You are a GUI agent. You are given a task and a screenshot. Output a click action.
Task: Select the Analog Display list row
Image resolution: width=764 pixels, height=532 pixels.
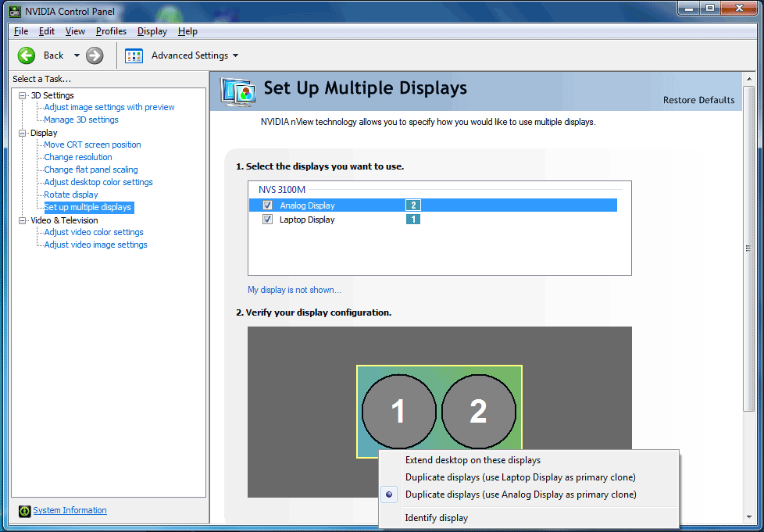click(433, 205)
